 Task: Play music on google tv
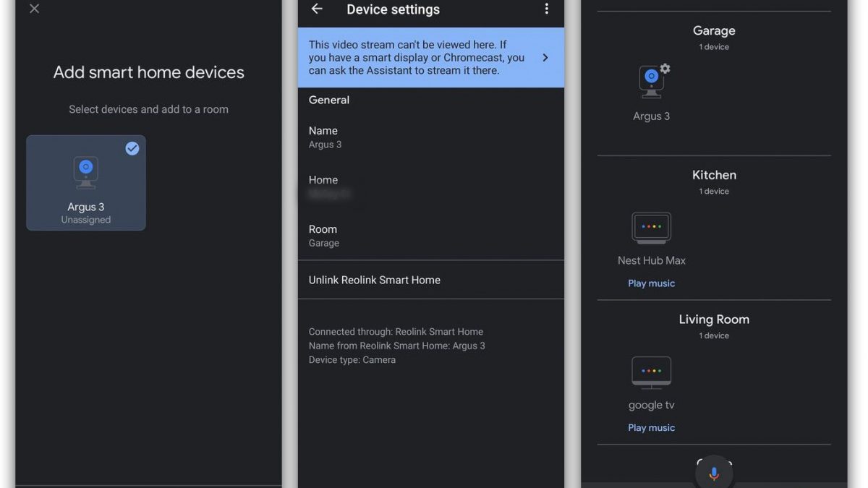651,427
